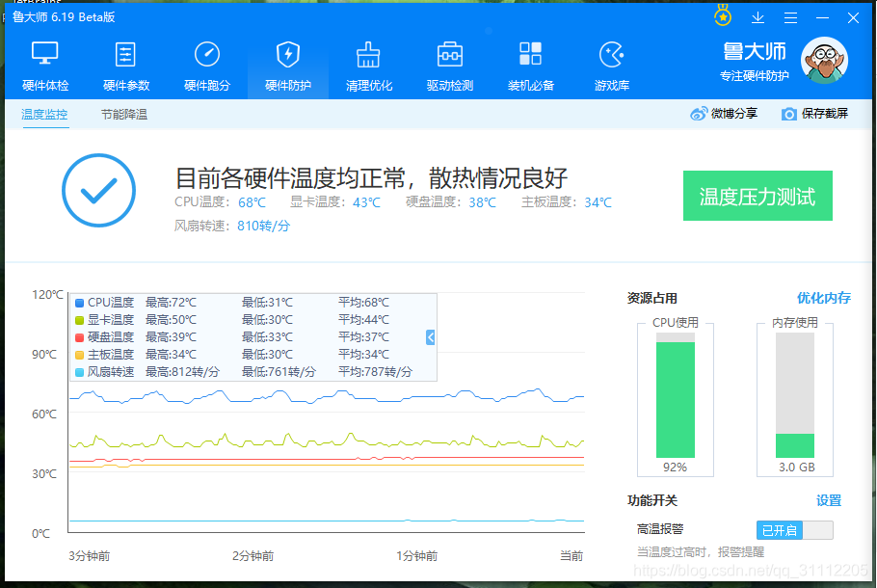The image size is (877, 588).
Task: Click the 内存使用 3.0 GB bar
Action: click(795, 395)
